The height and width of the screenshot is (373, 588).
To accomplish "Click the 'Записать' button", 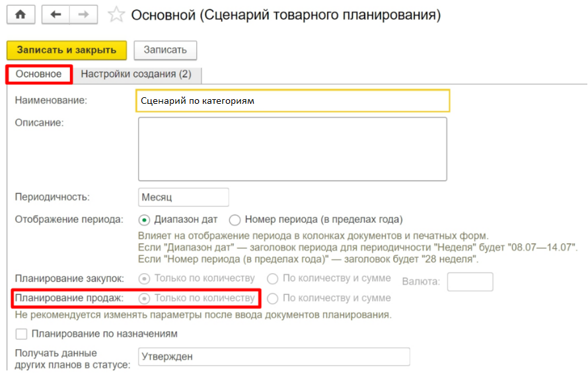I will (165, 50).
